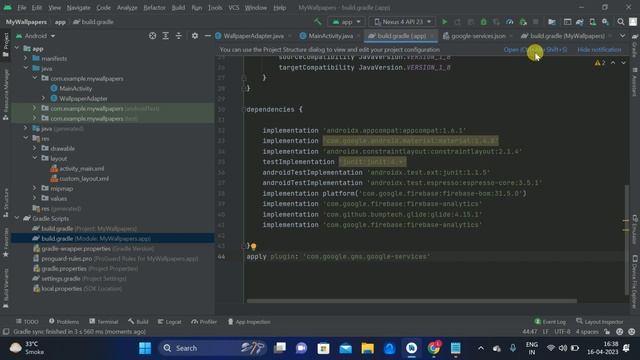Click the editor horizontal scrollbar
This screenshot has width=640, height=360.
[411, 301]
